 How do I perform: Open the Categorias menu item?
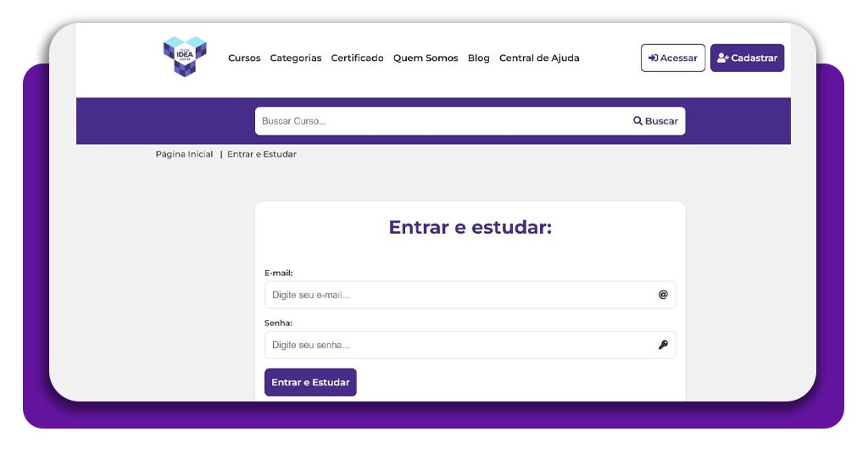coord(296,58)
